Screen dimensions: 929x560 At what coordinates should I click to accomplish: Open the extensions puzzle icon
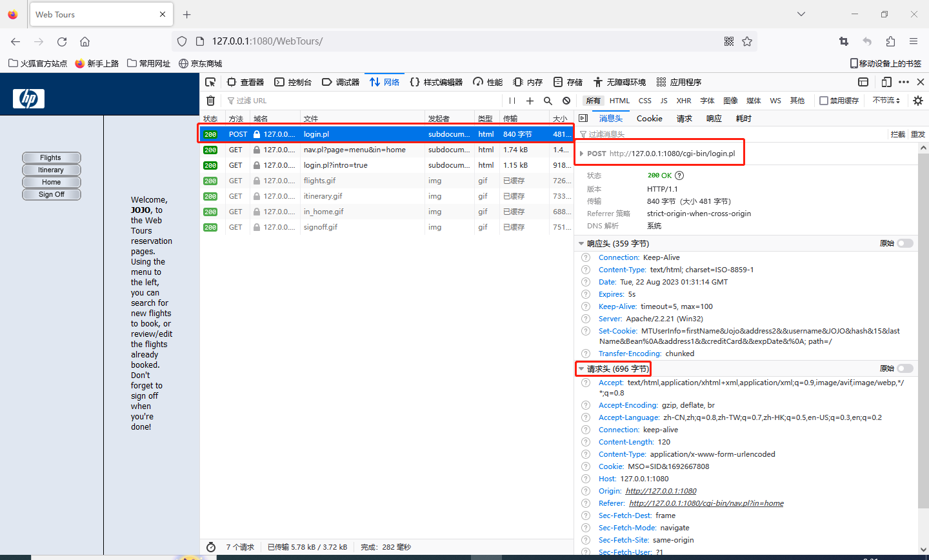pos(890,41)
